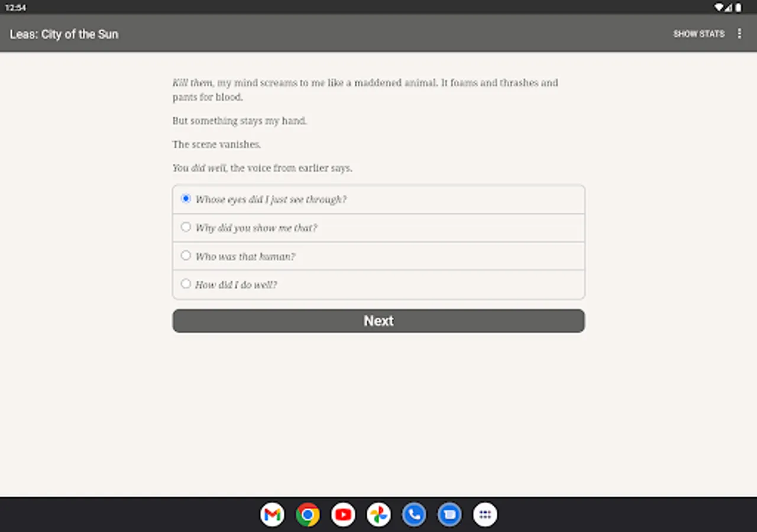Launch Gmail from the dock
Screen dimensions: 757x532
point(272,515)
